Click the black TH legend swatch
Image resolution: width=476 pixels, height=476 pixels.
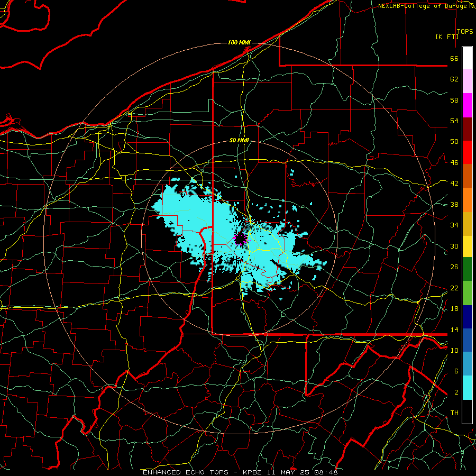click(467, 411)
